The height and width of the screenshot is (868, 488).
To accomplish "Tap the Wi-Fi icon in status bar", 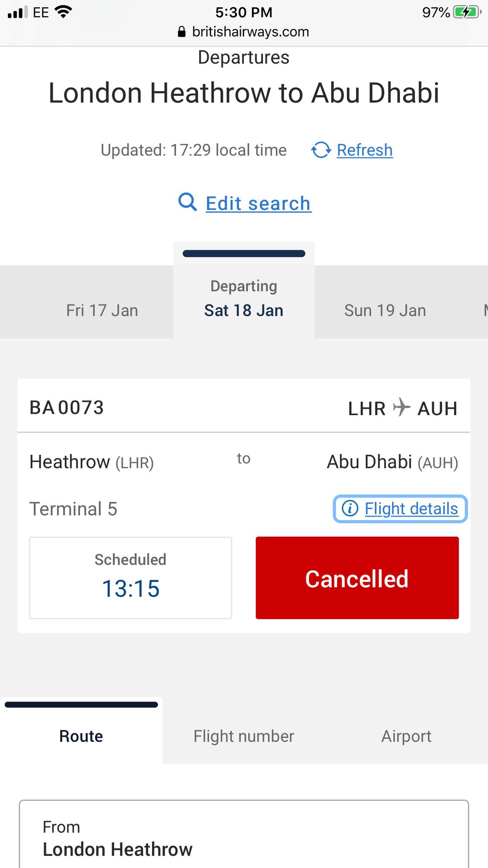I will 64,12.
